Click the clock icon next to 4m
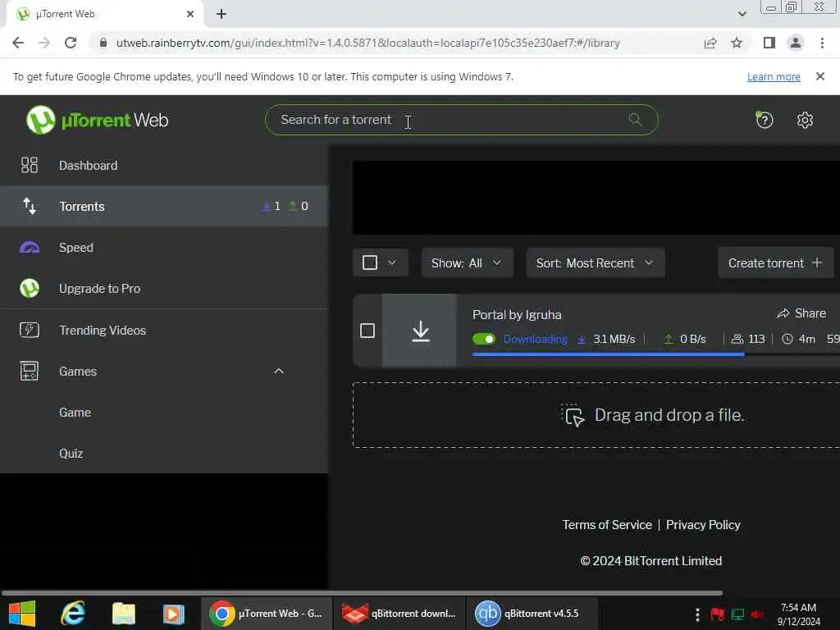 pyautogui.click(x=787, y=339)
